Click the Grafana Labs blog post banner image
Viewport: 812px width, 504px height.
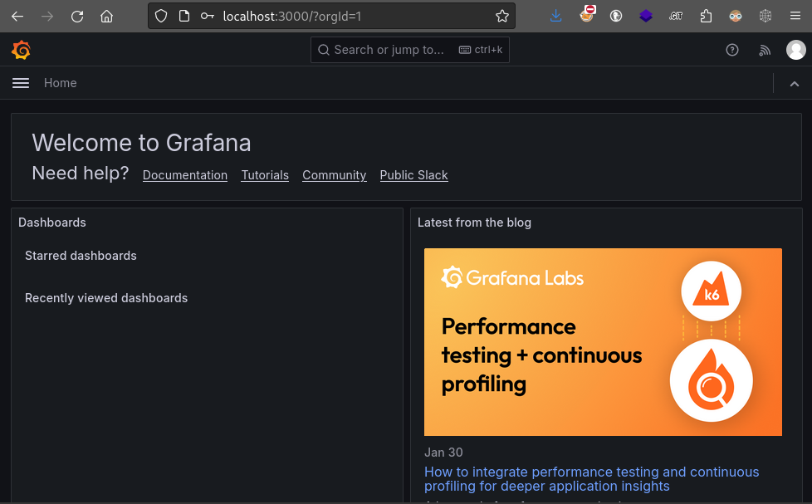pos(603,342)
